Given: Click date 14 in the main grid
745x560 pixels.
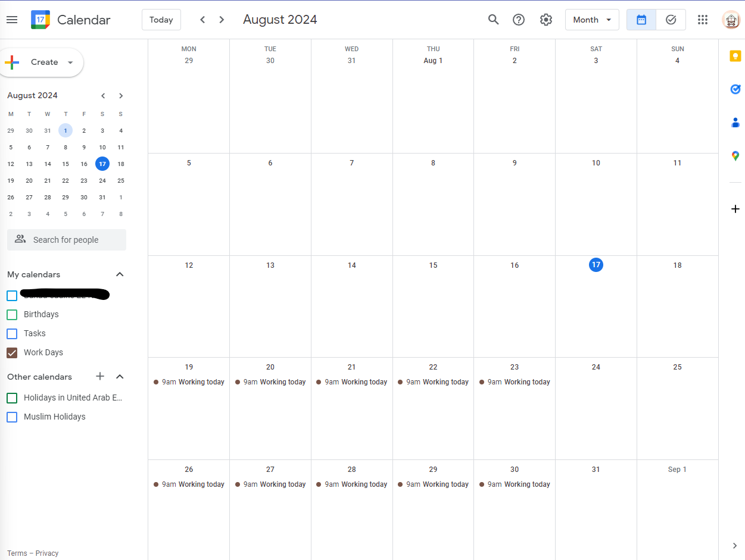Looking at the screenshot, I should 352,265.
